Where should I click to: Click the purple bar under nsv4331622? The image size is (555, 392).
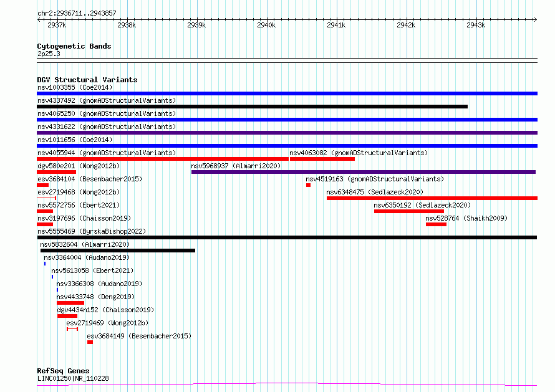pyautogui.click(x=287, y=133)
